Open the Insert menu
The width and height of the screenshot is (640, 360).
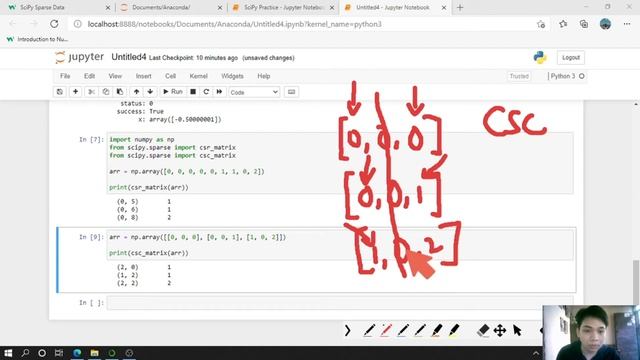point(143,76)
